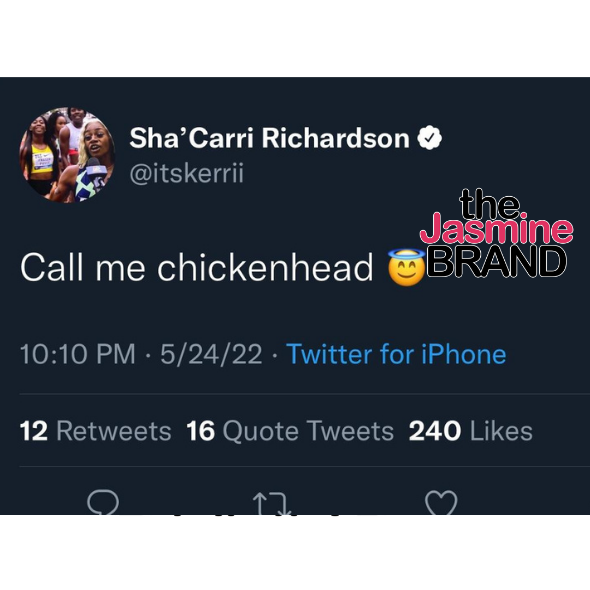Viewport: 590px width, 590px height.
Task: Click the 10:10 PM timestamp
Action: pyautogui.click(x=78, y=354)
